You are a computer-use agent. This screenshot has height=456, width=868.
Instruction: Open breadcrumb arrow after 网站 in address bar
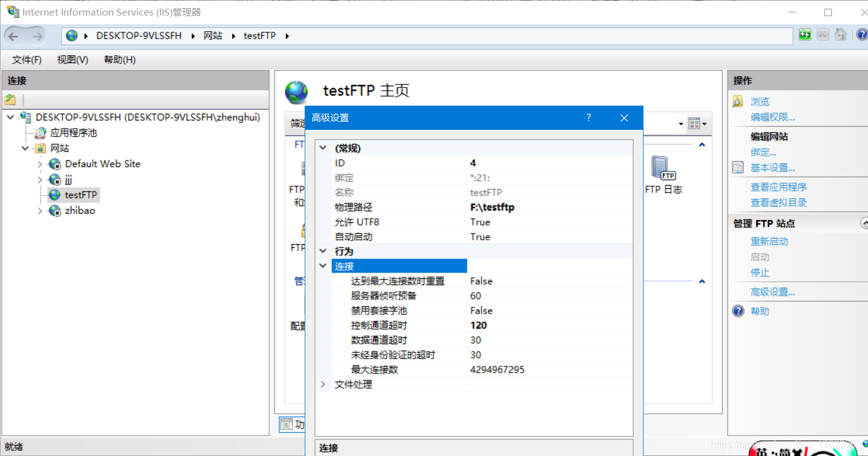click(x=233, y=35)
